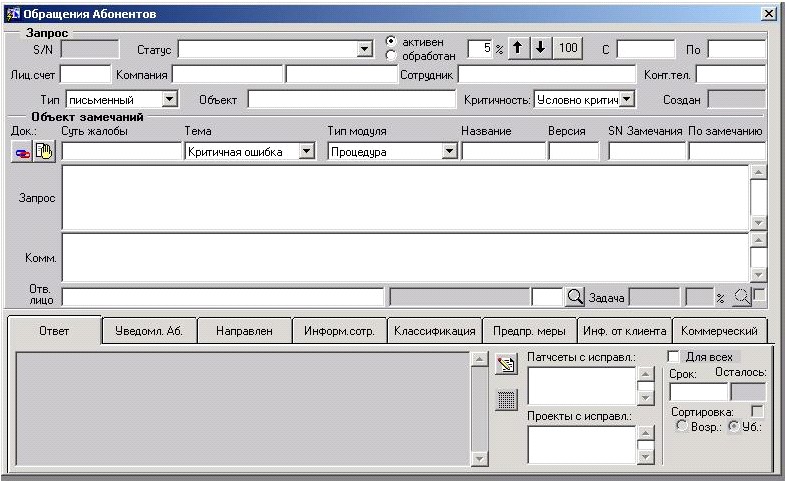Click the grid table icon in Ответ panel

506,399
